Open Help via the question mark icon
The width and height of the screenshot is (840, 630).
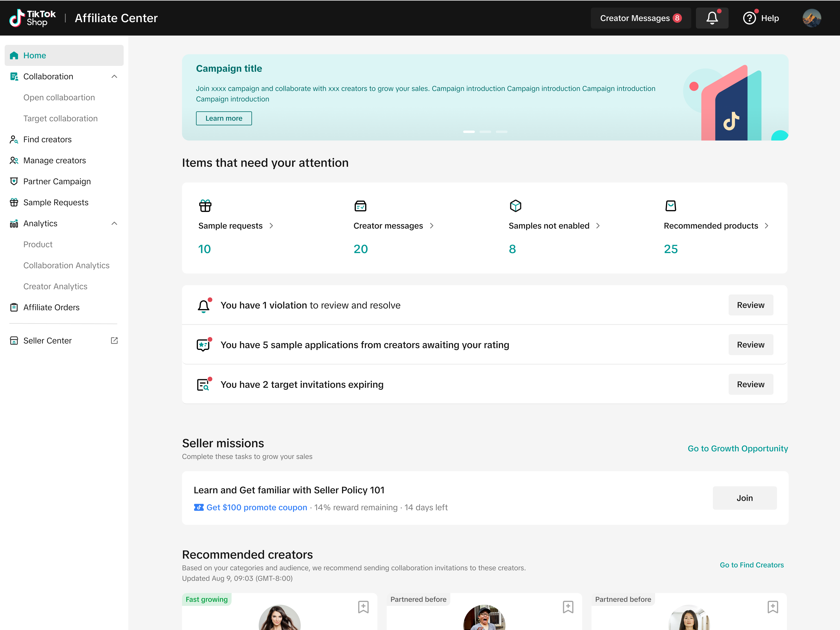click(x=749, y=18)
